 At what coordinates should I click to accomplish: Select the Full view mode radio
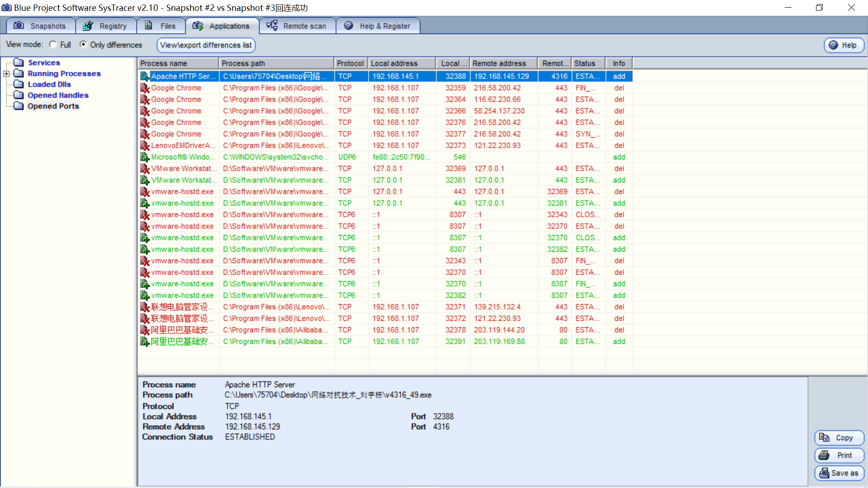click(53, 44)
